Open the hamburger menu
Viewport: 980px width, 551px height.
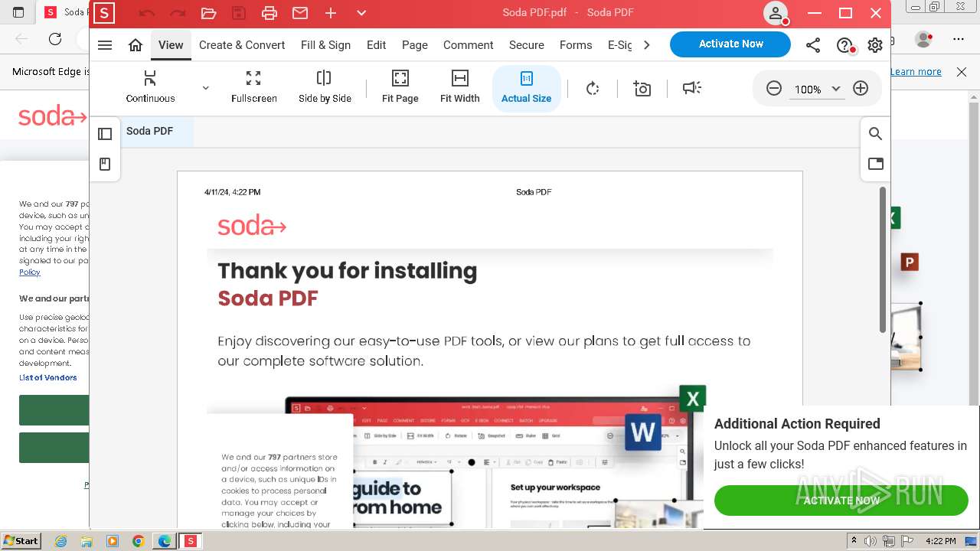coord(105,45)
